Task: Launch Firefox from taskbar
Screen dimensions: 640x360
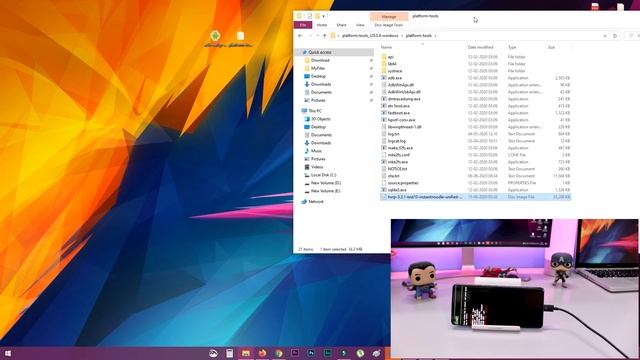Action: click(x=262, y=353)
